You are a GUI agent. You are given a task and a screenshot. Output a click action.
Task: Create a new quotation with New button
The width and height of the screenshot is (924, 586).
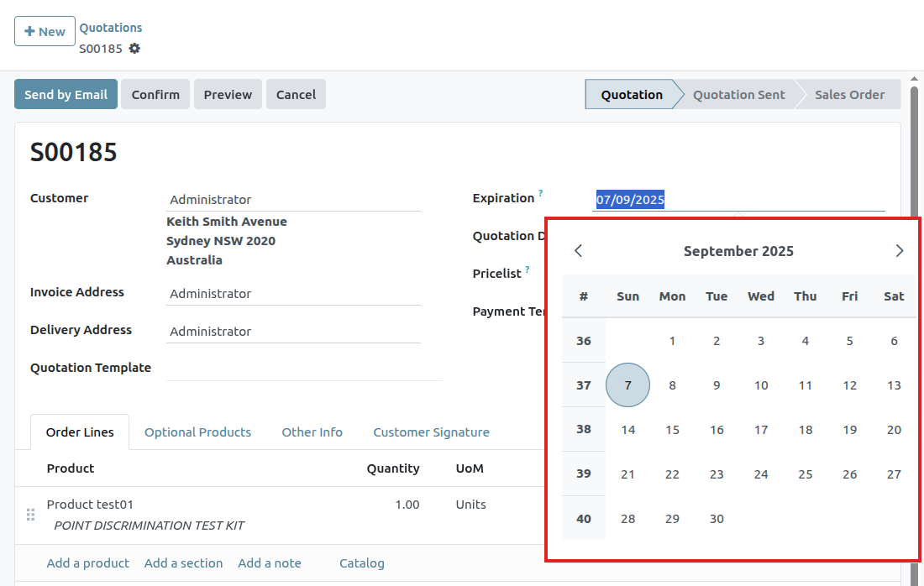click(x=45, y=31)
